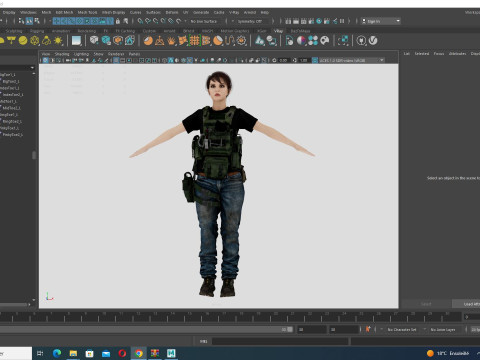
Task: Click the multicolor sphere shelf icon
Action: [301, 41]
